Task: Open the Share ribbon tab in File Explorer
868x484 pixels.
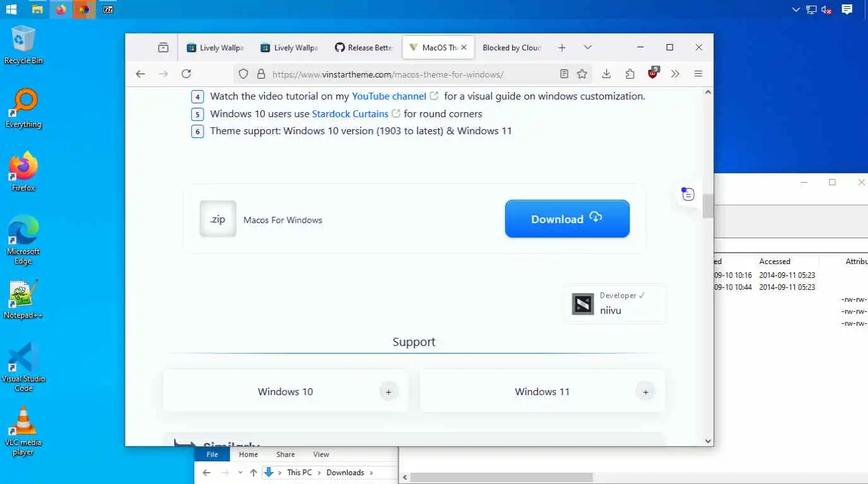Action: [x=285, y=454]
